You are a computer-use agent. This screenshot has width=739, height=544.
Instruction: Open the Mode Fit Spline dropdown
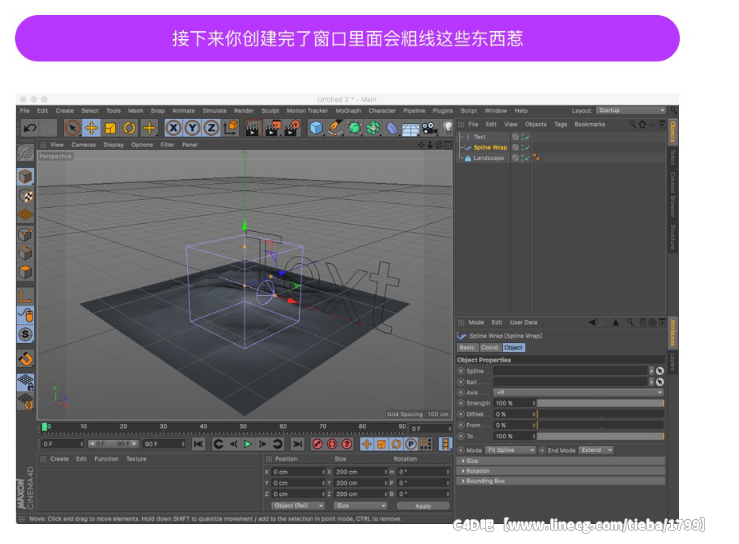point(510,450)
